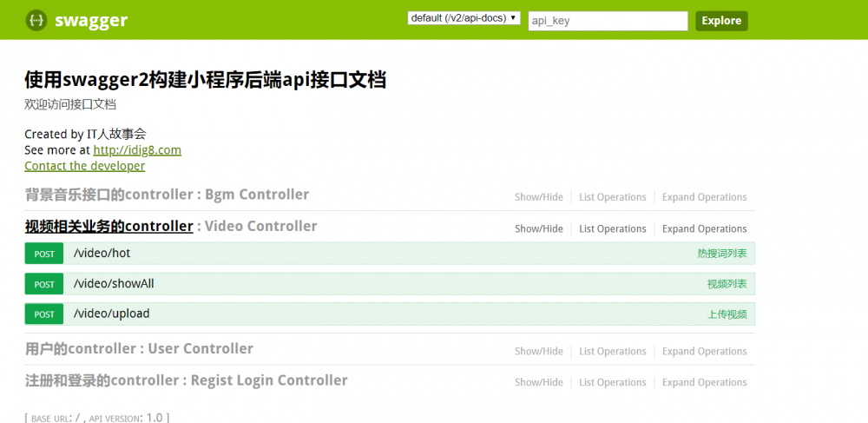Open the /video/upload endpoint path
The image size is (868, 423).
111,314
